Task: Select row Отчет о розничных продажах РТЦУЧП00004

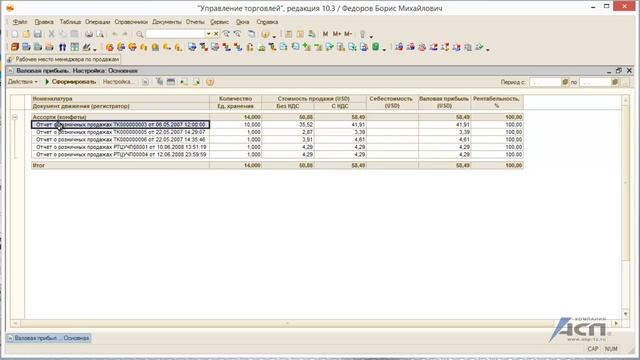Action: (121, 155)
